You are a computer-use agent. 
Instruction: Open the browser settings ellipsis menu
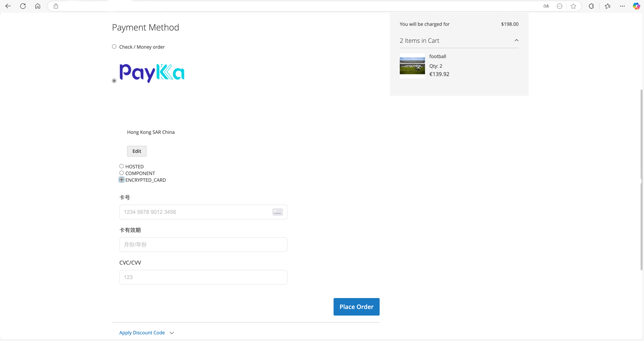click(x=622, y=6)
